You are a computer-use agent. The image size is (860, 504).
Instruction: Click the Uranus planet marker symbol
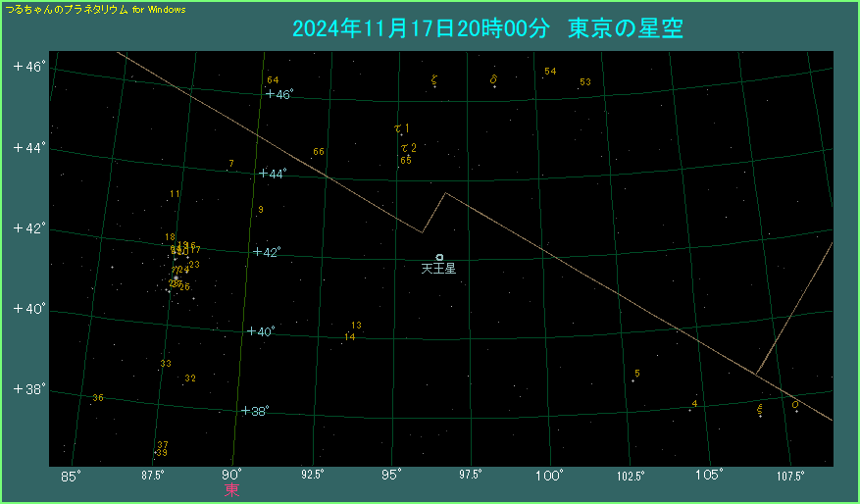[439, 257]
